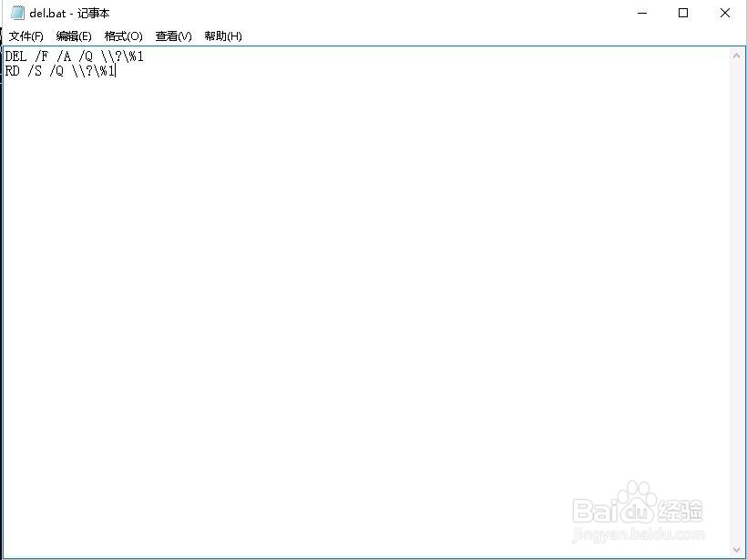Open the 编辑(E) menu

tap(76, 36)
